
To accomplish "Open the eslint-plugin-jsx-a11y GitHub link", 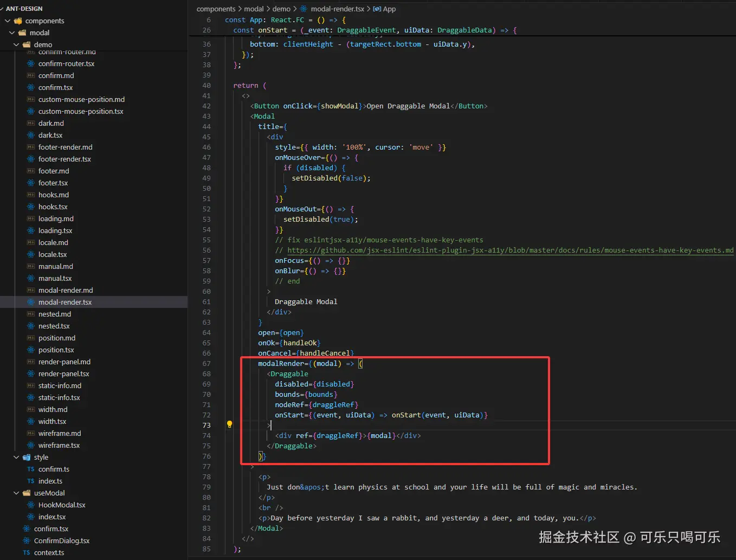I will click(x=510, y=250).
